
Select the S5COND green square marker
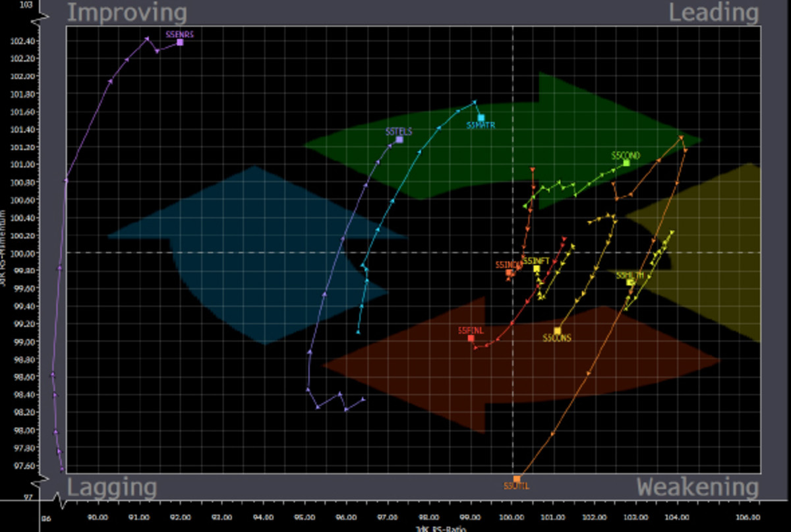[626, 163]
